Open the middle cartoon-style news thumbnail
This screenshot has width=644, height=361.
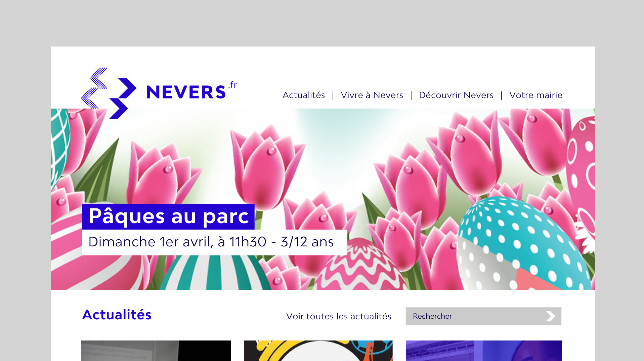(318, 351)
